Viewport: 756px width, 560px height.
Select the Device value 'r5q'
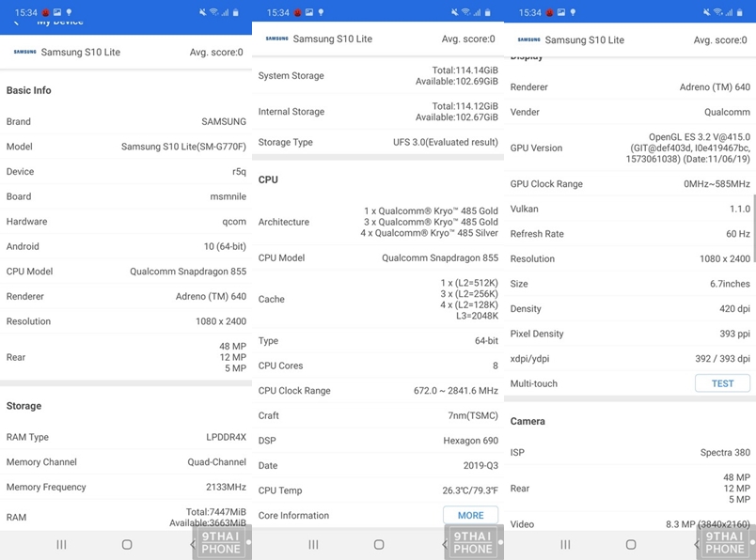[239, 172]
